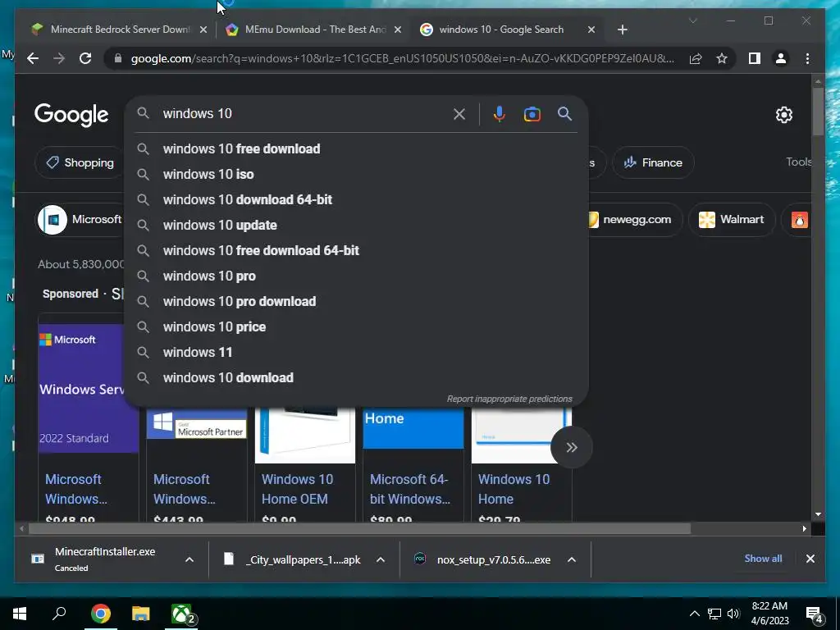Search by image with the camera icon
The width and height of the screenshot is (840, 630).
[532, 114]
